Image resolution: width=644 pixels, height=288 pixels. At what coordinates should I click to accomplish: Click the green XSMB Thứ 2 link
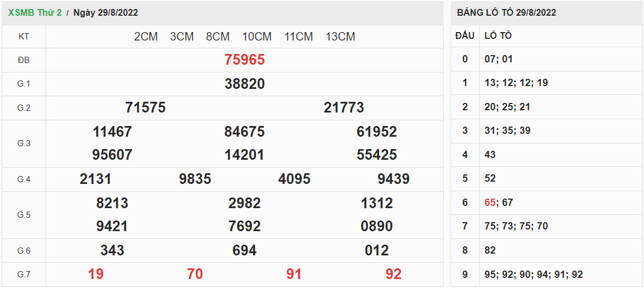35,12
